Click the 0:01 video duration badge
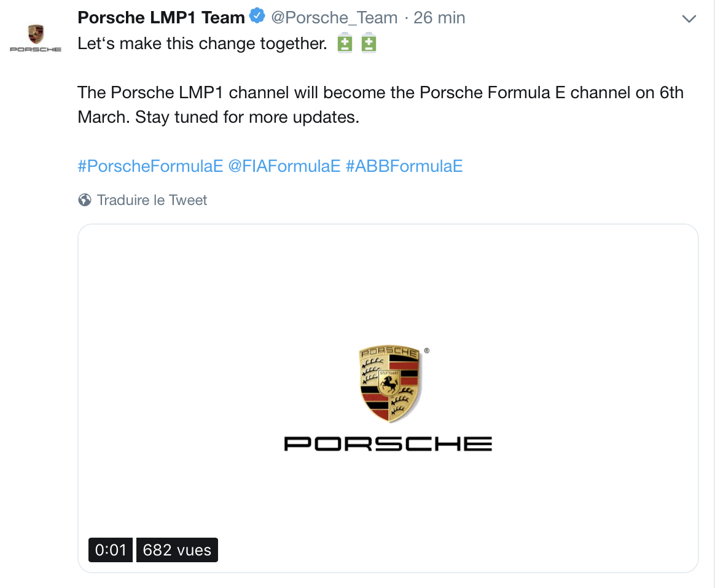The image size is (715, 588). tap(111, 550)
